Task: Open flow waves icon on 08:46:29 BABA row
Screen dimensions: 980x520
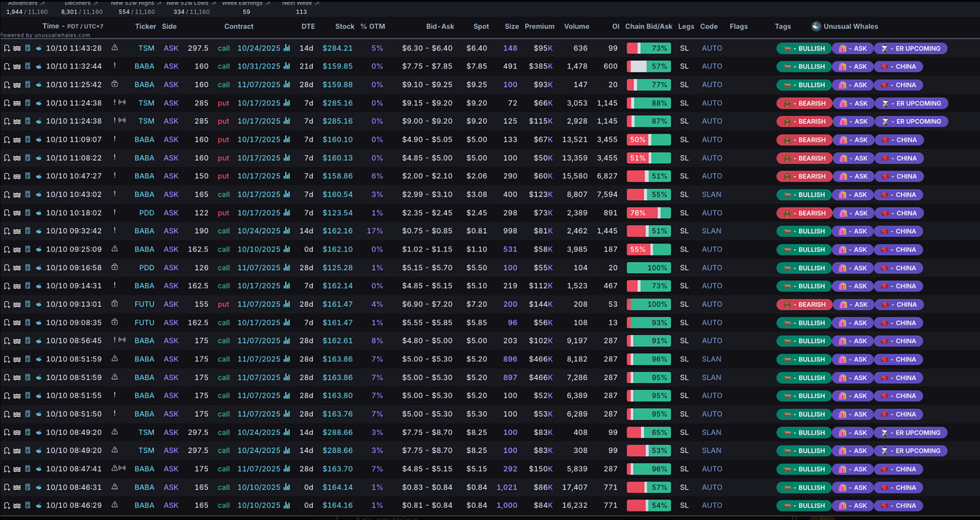Action: 17,505
